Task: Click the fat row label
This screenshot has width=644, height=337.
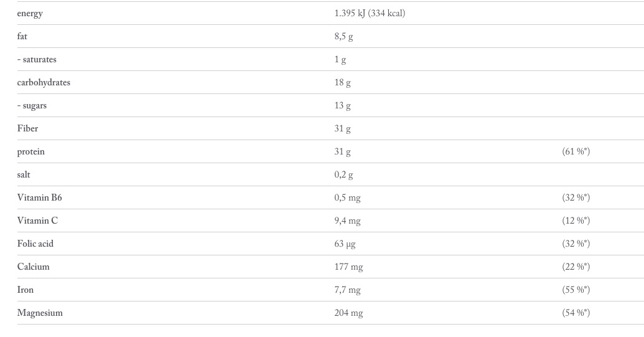Action: click(x=22, y=36)
